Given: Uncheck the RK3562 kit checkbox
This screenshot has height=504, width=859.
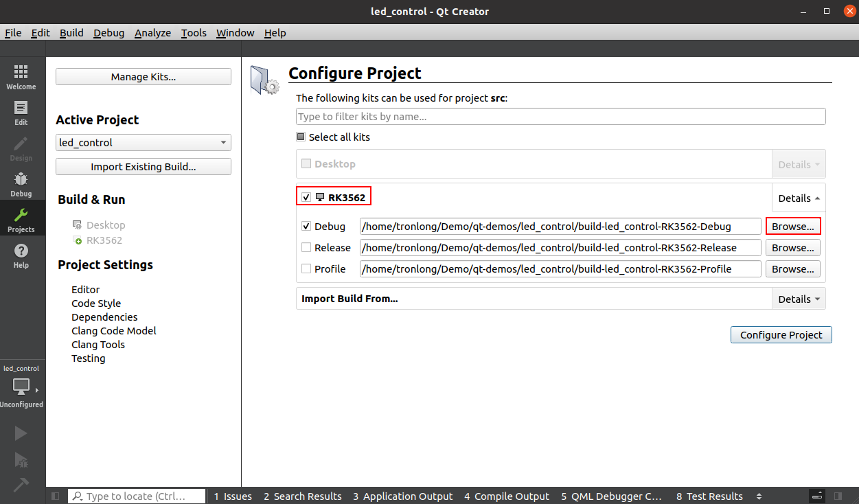Looking at the screenshot, I should coord(306,197).
